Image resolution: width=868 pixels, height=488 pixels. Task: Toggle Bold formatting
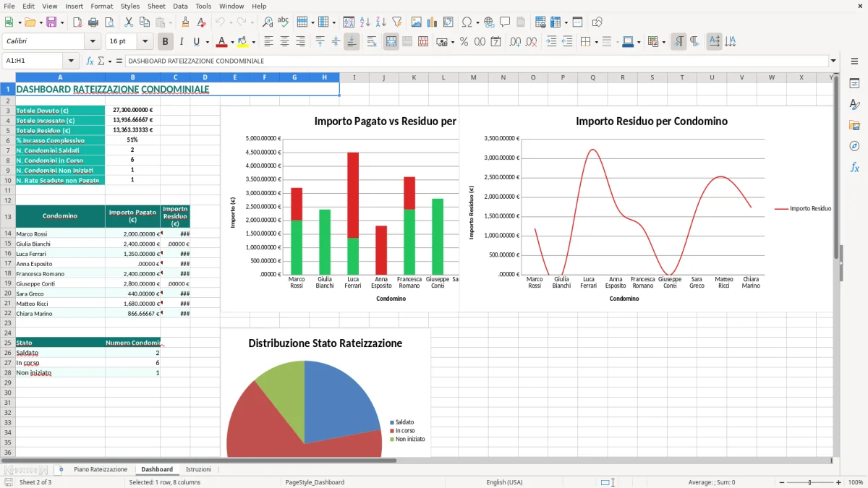166,41
